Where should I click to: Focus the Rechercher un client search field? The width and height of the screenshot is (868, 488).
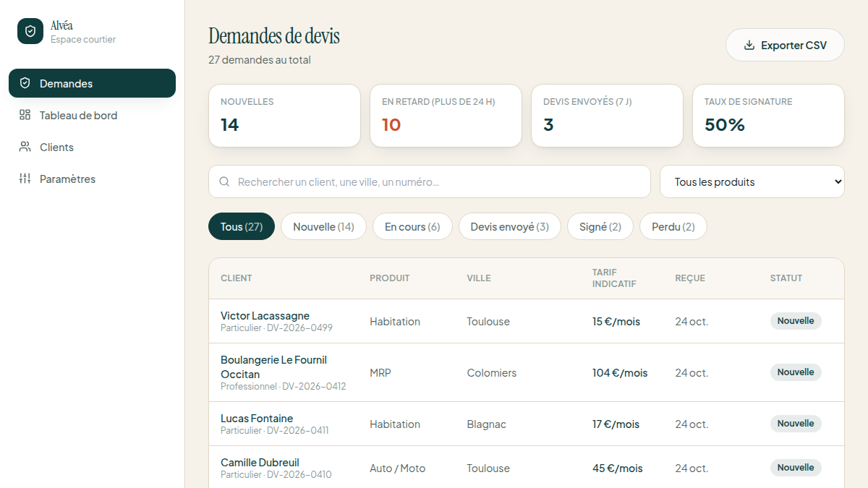point(430,181)
